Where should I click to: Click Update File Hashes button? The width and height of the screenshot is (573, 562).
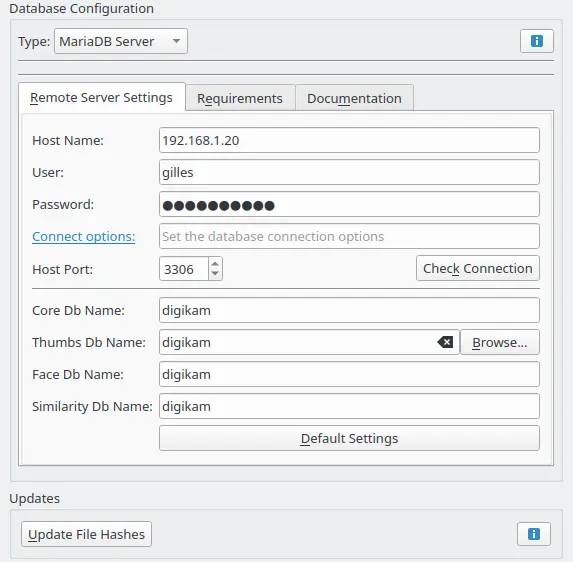pyautogui.click(x=86, y=534)
